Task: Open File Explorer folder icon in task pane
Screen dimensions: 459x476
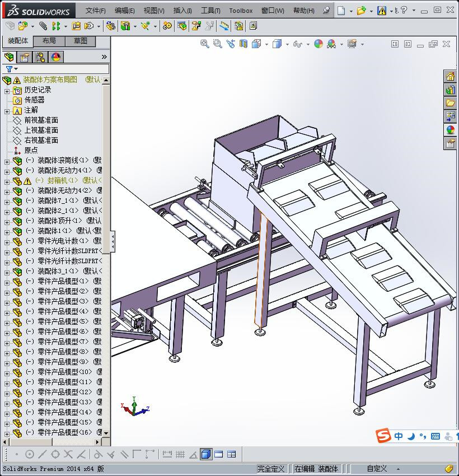Action: pos(450,103)
